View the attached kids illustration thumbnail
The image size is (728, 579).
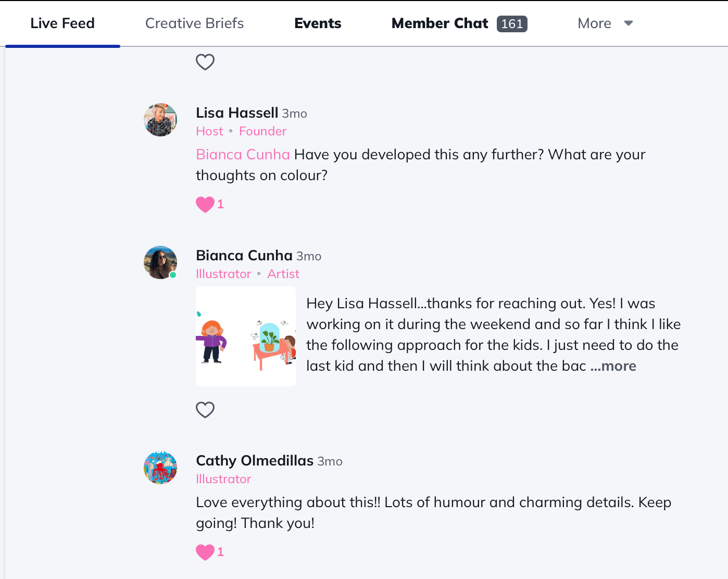246,336
